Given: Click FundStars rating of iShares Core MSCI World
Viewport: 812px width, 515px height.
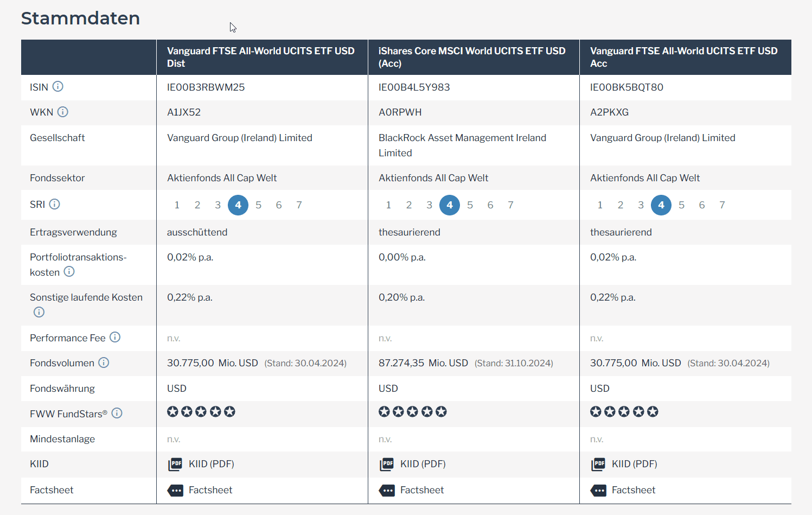Looking at the screenshot, I should tap(413, 412).
